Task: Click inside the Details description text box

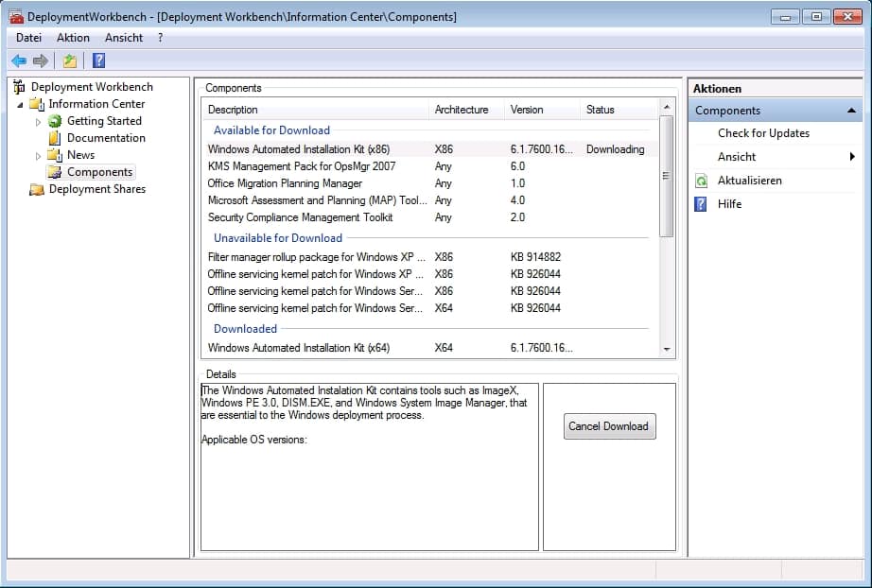Action: [x=369, y=467]
